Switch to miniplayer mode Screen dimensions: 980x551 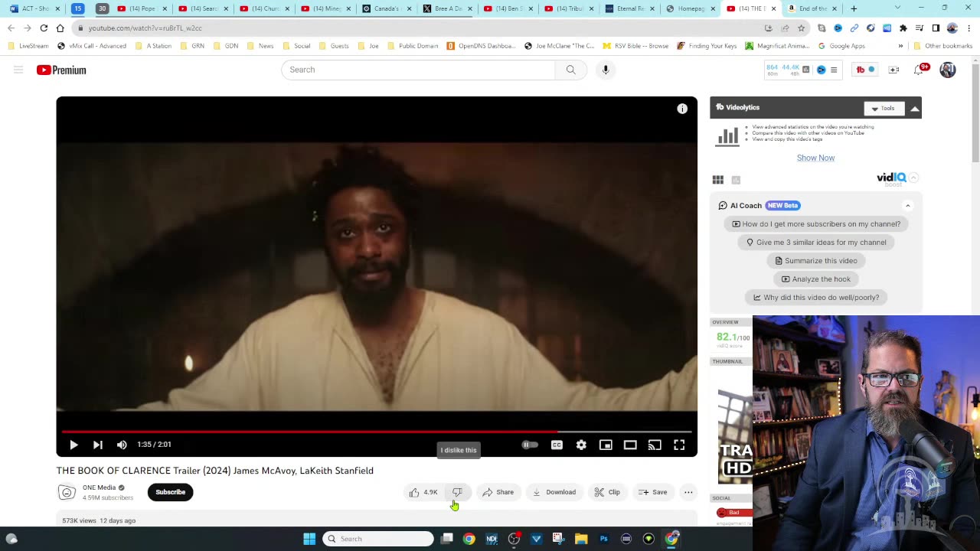pos(606,445)
